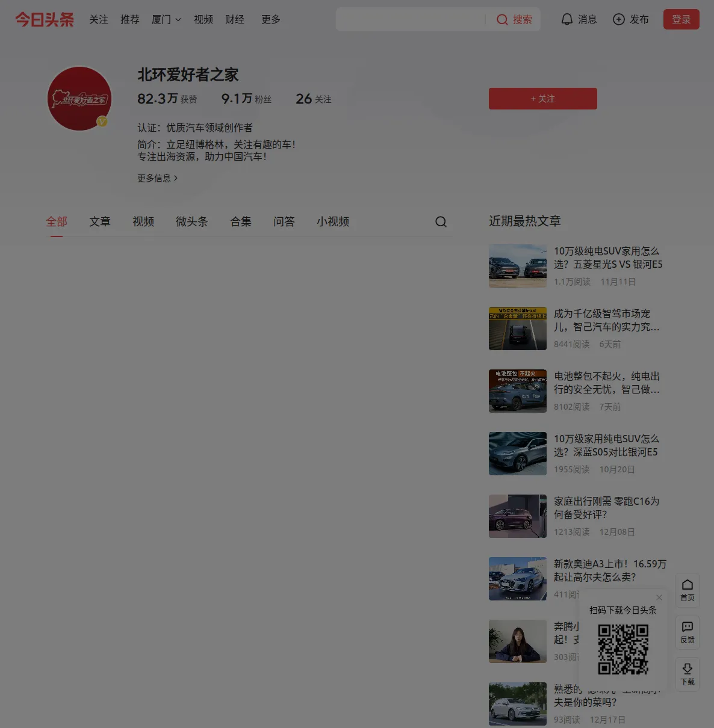The image size is (714, 728).
Task: Click thumbnail of 智己汽车 智驾 article
Action: coord(518,329)
